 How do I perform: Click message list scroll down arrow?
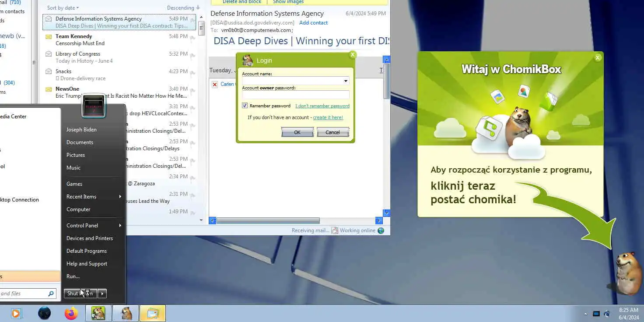pyautogui.click(x=201, y=220)
